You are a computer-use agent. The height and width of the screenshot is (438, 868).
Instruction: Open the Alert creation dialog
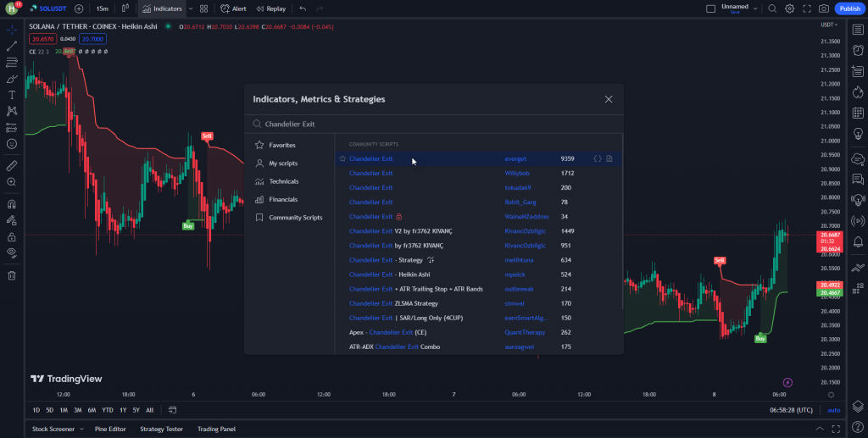click(x=234, y=8)
